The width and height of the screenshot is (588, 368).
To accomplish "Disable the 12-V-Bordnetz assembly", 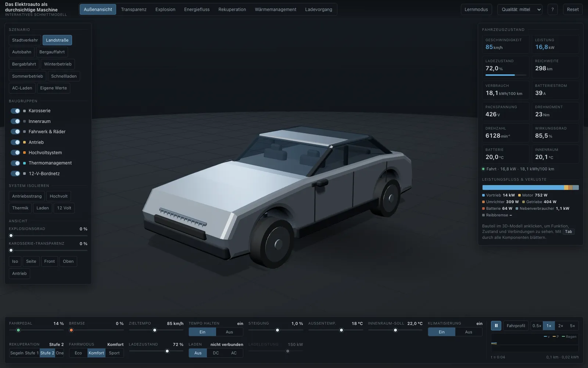I will tap(15, 174).
